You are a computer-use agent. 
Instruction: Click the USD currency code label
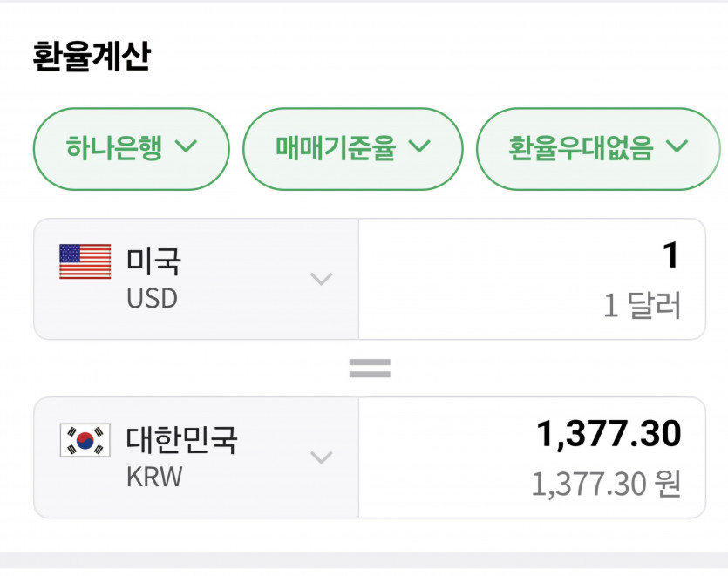tap(152, 299)
